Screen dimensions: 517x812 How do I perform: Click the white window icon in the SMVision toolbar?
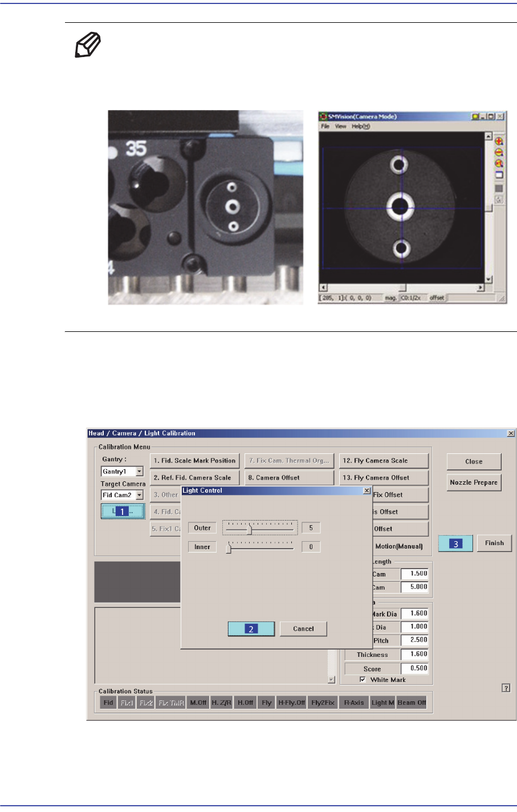click(x=499, y=175)
